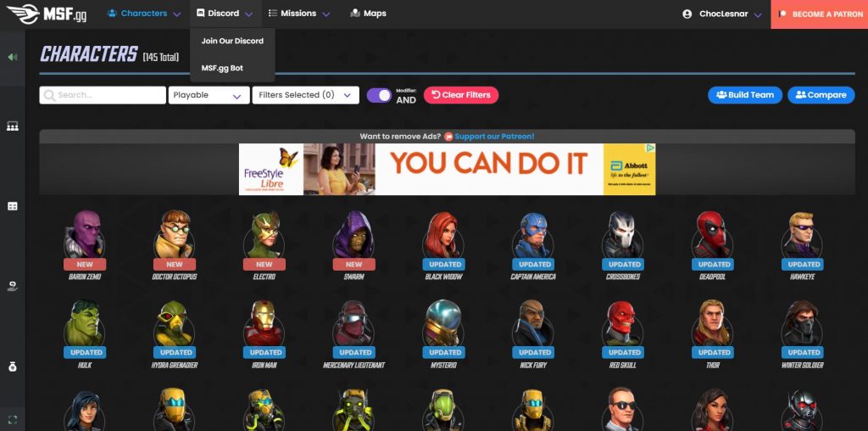Click the MSF.gg logo
The height and width of the screenshot is (431, 868).
[x=47, y=14]
